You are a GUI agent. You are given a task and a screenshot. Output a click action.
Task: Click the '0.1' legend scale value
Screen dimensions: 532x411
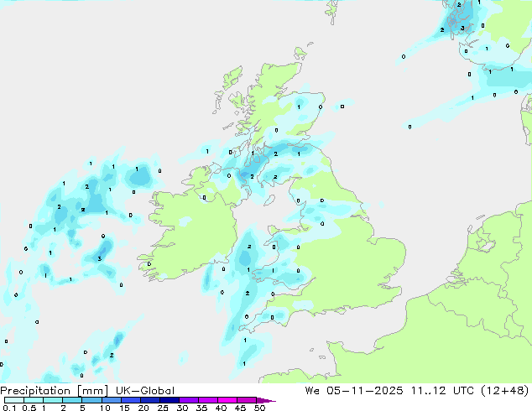[x=9, y=408]
